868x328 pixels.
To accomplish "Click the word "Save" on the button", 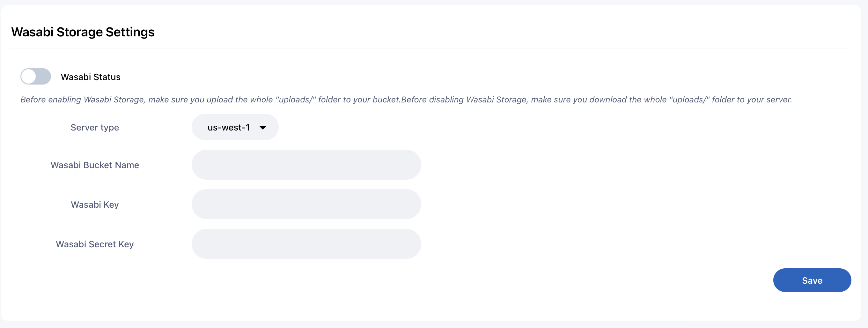I will pyautogui.click(x=812, y=280).
